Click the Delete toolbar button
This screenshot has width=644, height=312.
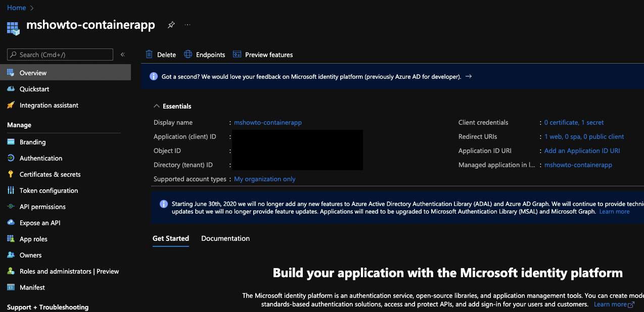coord(161,55)
